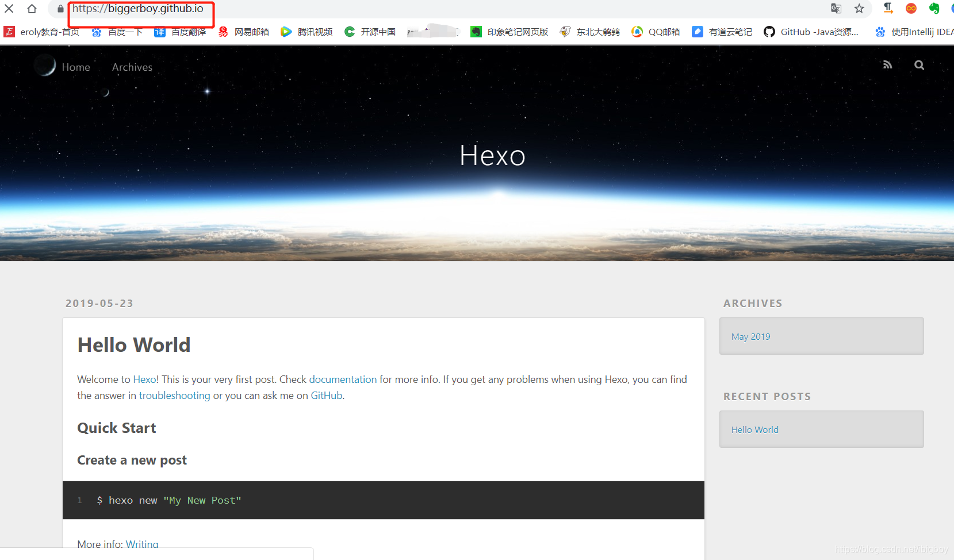Viewport: 954px width, 560px height.
Task: Click the Create a new post heading
Action: click(132, 460)
